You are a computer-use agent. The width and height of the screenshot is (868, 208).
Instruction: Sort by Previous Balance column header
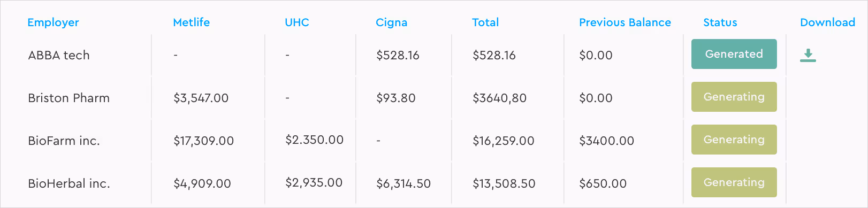[x=625, y=22]
